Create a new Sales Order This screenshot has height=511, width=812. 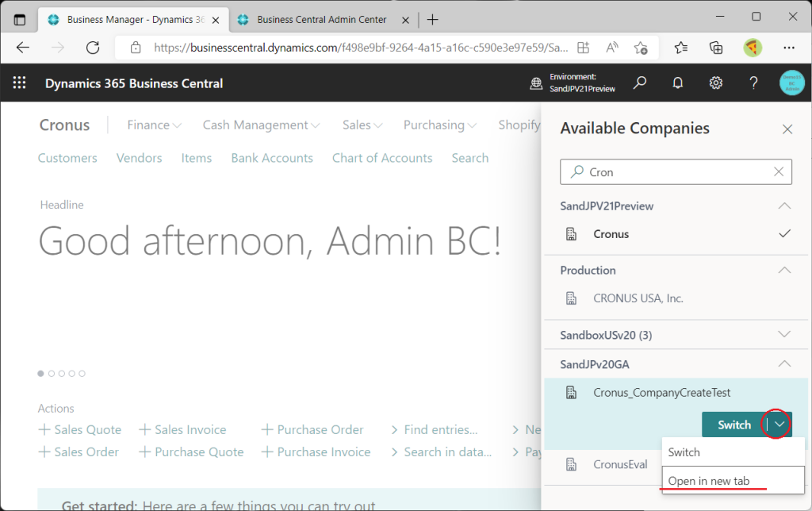79,452
